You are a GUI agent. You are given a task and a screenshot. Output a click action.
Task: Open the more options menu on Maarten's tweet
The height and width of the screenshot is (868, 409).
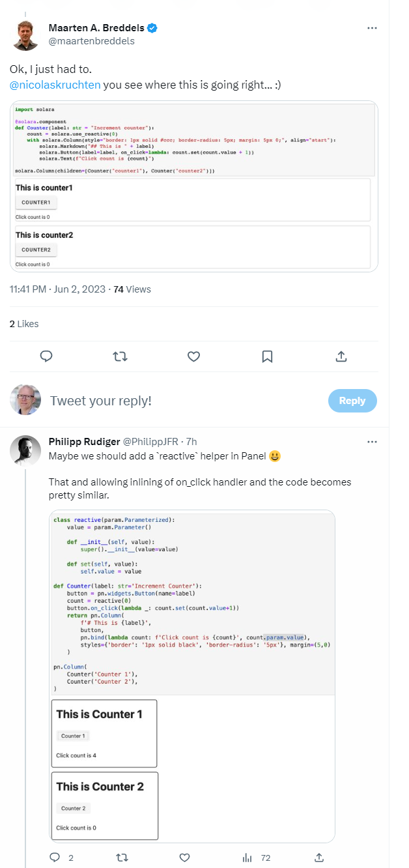tap(372, 27)
